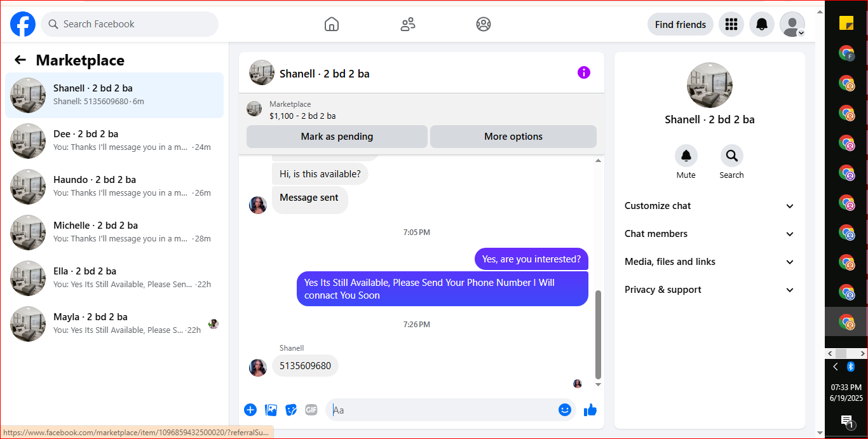Expand the Privacy & support section
868x439 pixels.
pos(710,290)
